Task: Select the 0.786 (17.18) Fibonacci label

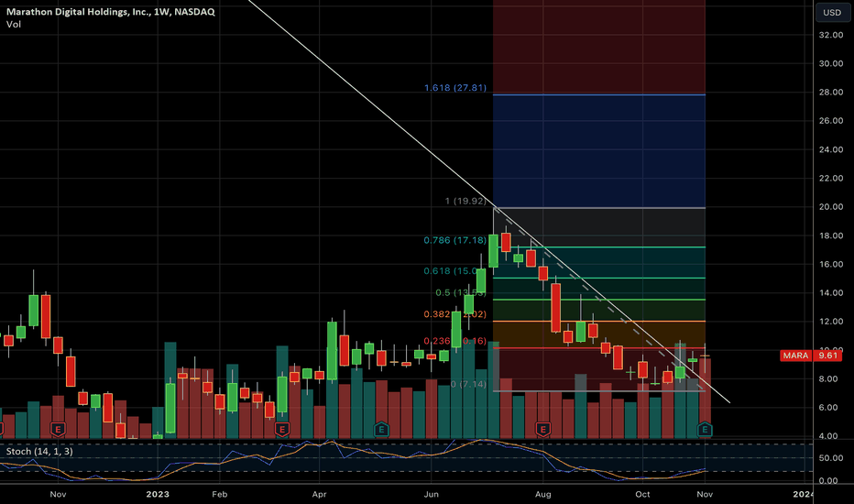Action: click(x=455, y=240)
